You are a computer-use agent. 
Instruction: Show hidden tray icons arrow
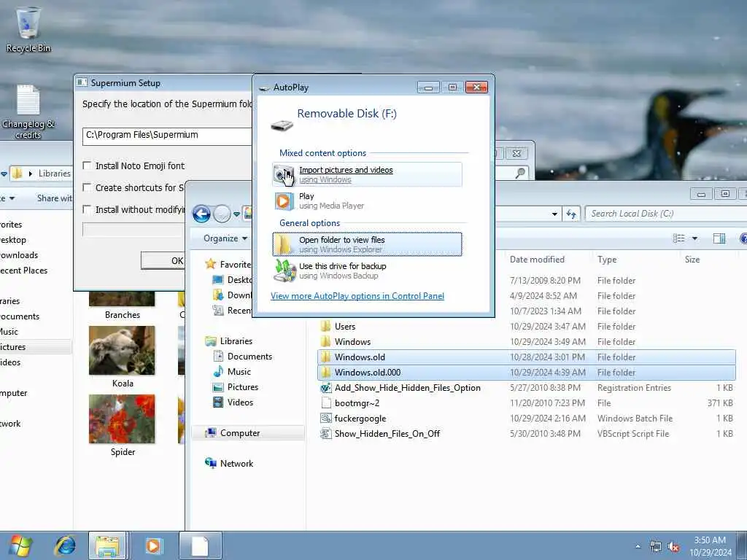click(638, 547)
